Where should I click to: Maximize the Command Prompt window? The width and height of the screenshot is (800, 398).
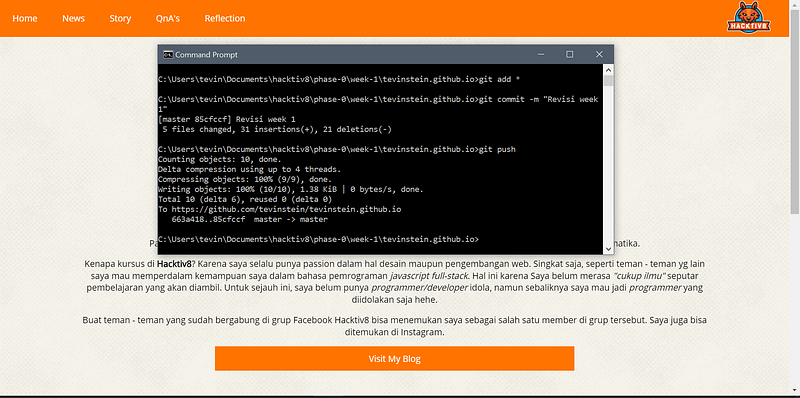[570, 54]
